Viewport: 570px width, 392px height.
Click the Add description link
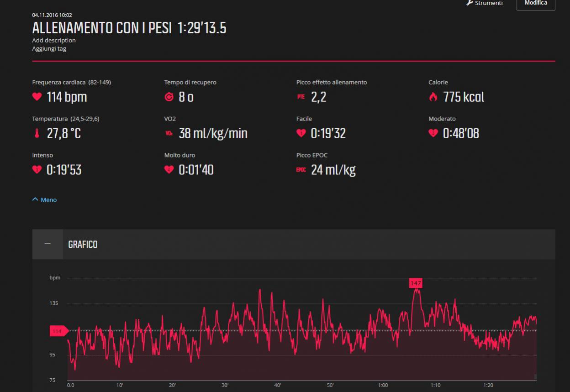click(x=54, y=40)
